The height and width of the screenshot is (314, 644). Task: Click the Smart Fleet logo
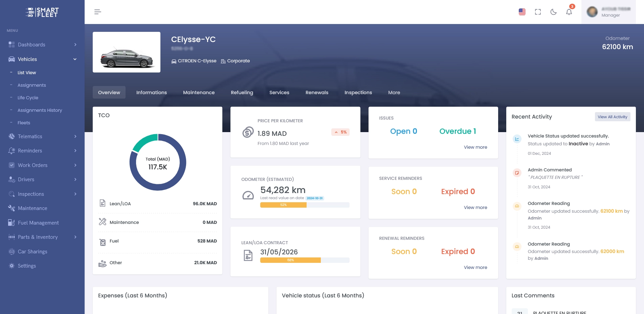tap(42, 13)
